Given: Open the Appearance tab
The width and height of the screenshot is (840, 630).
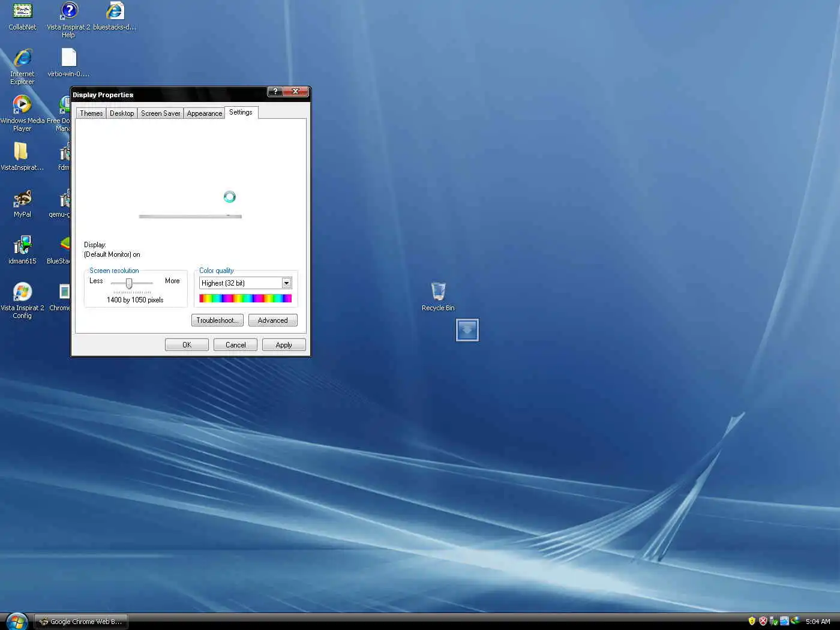Looking at the screenshot, I should [x=204, y=113].
